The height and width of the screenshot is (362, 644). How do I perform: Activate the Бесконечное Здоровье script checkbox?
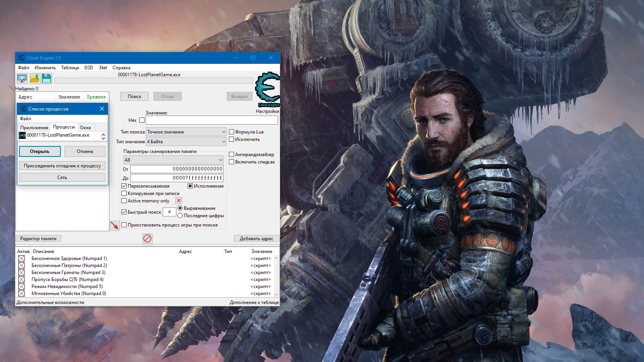(22, 258)
